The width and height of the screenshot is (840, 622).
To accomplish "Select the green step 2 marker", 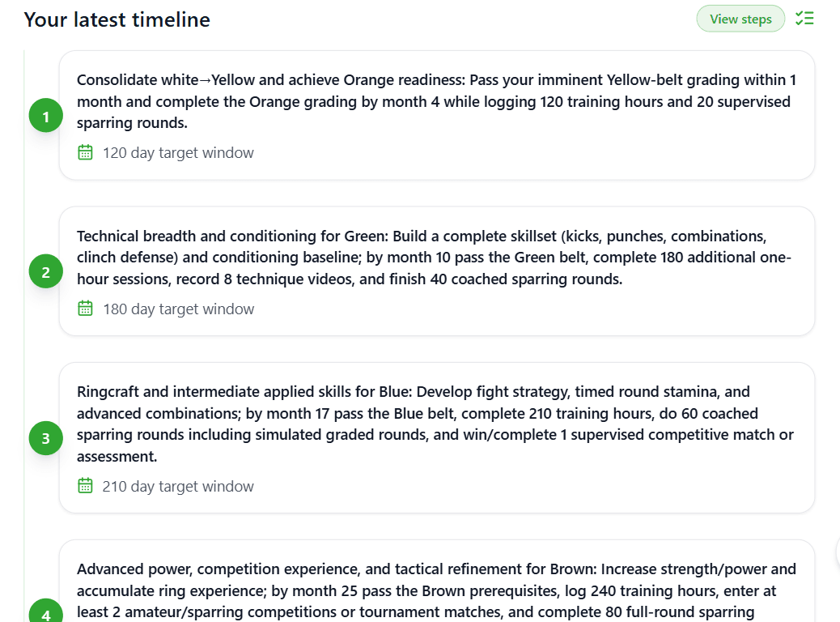I will point(45,272).
